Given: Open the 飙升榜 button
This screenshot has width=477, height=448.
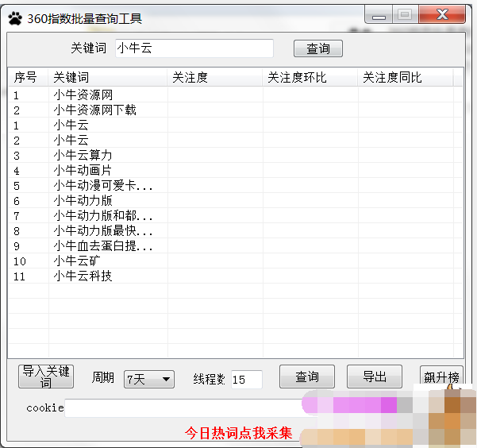Looking at the screenshot, I should pyautogui.click(x=441, y=377).
